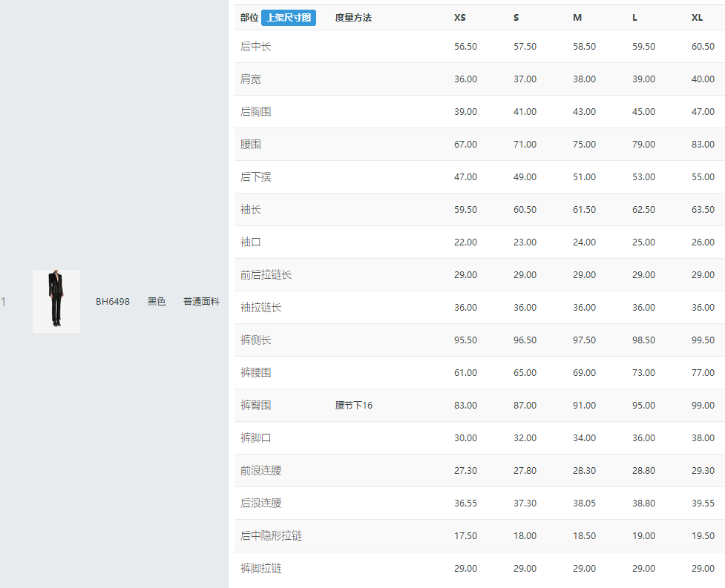725x588 pixels.
Task: Click 19.50 in the 后中隐形拉链 row
Action: (x=703, y=536)
